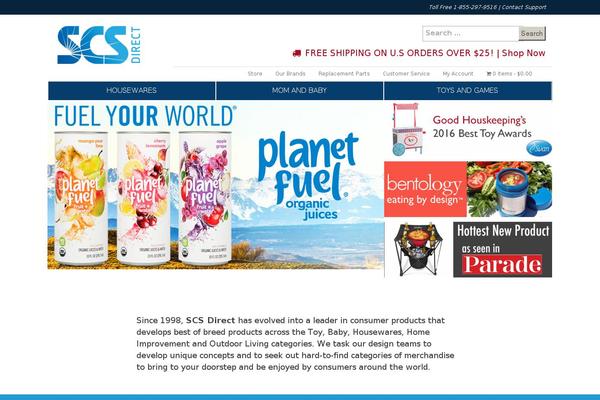Click the shipping truck icon
Image resolution: width=600 pixels, height=400 pixels.
pyautogui.click(x=297, y=53)
